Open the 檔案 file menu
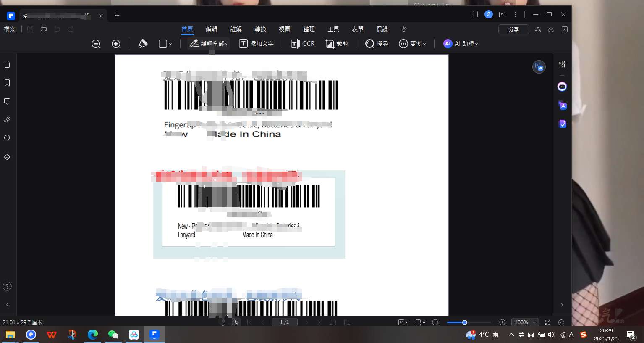 tap(10, 29)
